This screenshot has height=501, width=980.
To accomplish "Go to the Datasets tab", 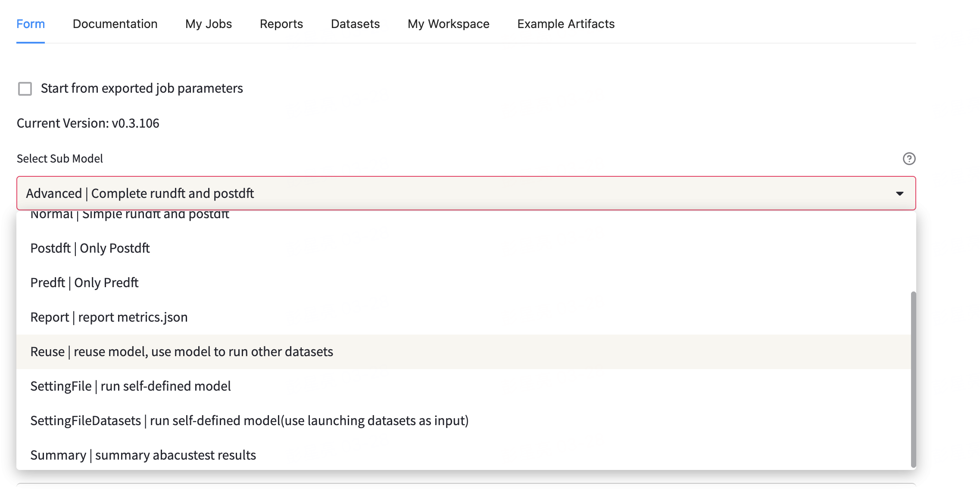I will pos(355,24).
